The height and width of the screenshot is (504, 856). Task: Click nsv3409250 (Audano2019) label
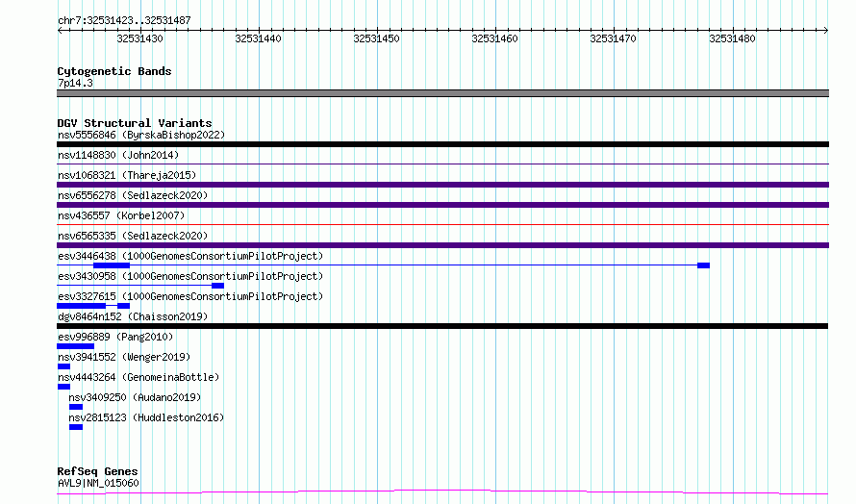pyautogui.click(x=135, y=397)
